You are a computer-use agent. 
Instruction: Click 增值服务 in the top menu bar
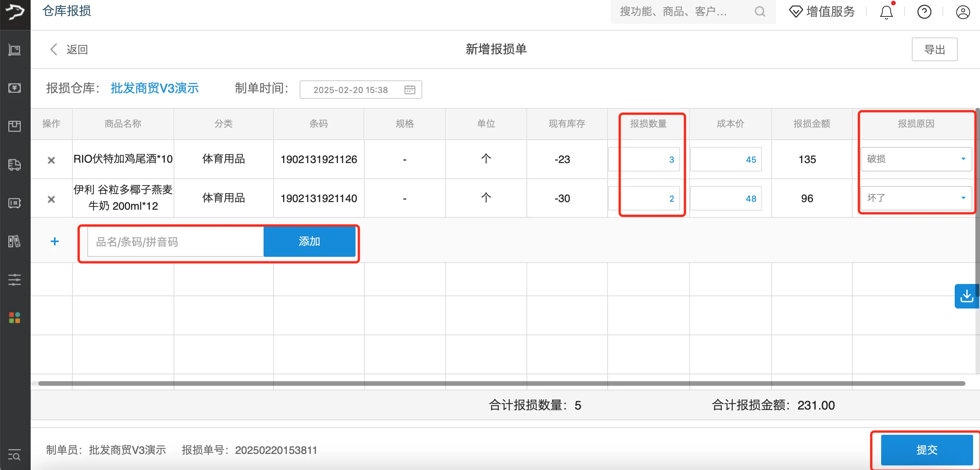coord(830,12)
